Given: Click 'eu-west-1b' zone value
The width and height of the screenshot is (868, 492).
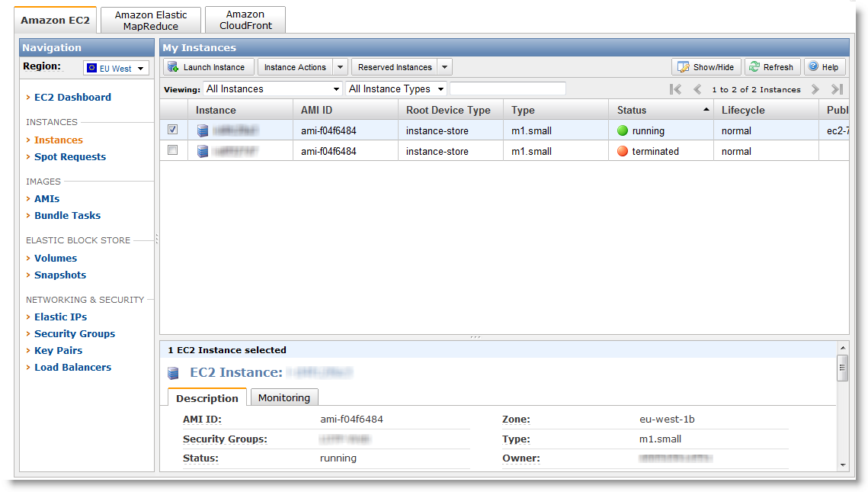Looking at the screenshot, I should (x=667, y=420).
